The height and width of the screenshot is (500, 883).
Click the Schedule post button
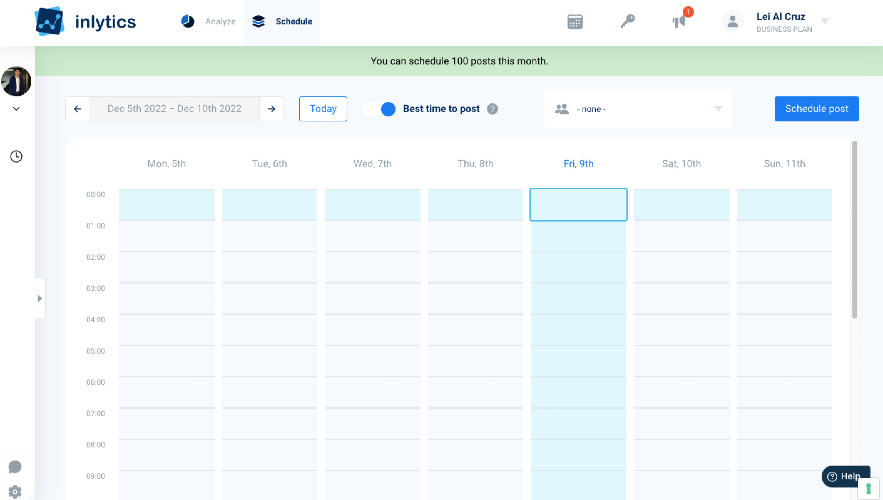[817, 109]
